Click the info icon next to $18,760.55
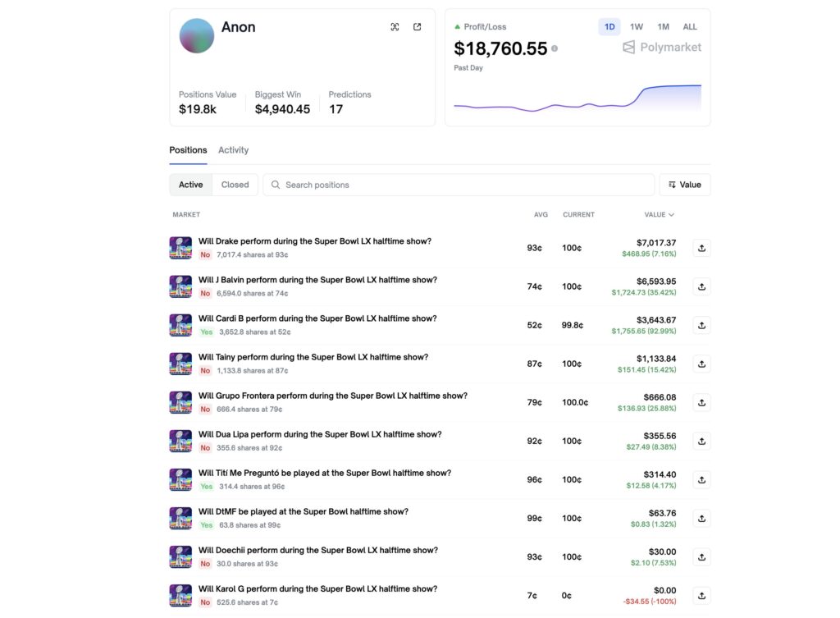The height and width of the screenshot is (618, 840). click(556, 48)
